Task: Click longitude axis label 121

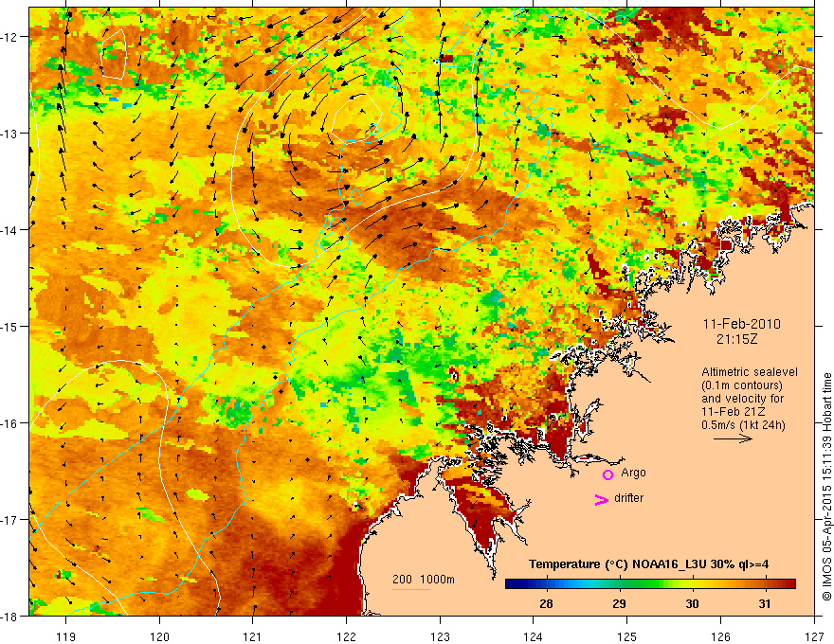Action: tap(253, 636)
